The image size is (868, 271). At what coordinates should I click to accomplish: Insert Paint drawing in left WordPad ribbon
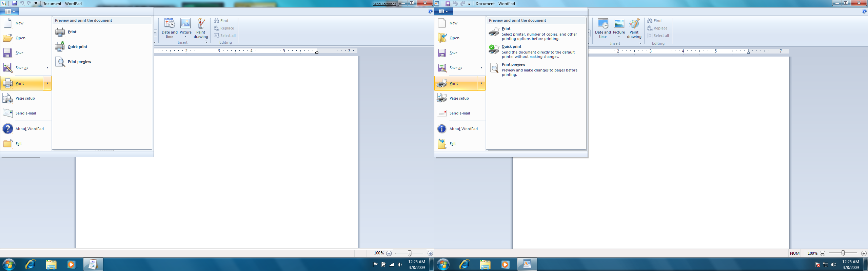coord(201,28)
